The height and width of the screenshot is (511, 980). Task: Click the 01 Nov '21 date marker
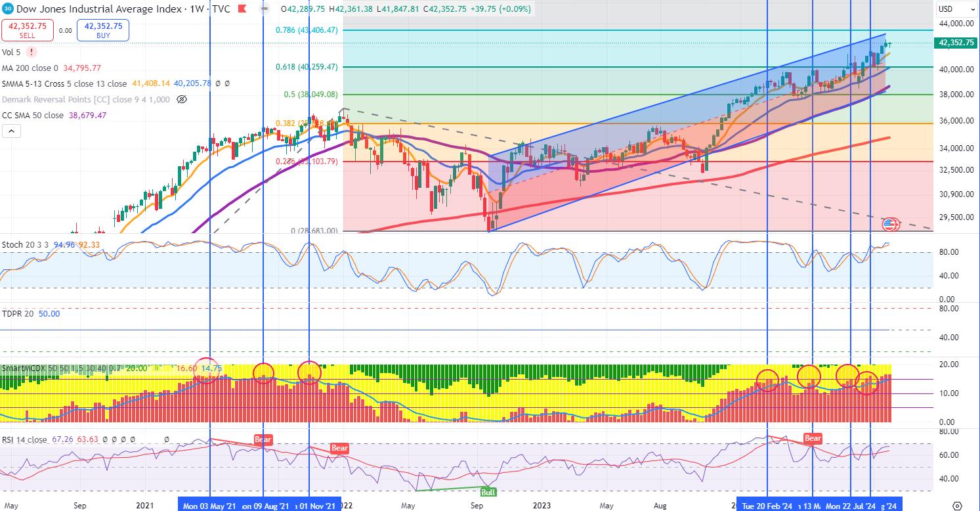pyautogui.click(x=316, y=506)
